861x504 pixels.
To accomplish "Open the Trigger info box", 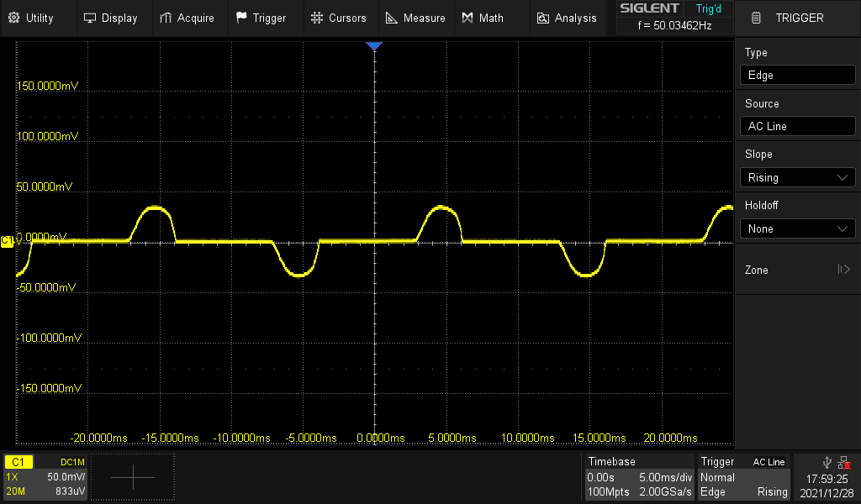I will click(743, 476).
